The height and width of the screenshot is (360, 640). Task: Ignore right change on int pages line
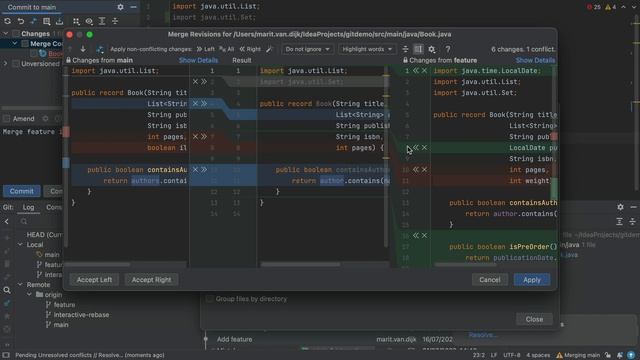[424, 169]
